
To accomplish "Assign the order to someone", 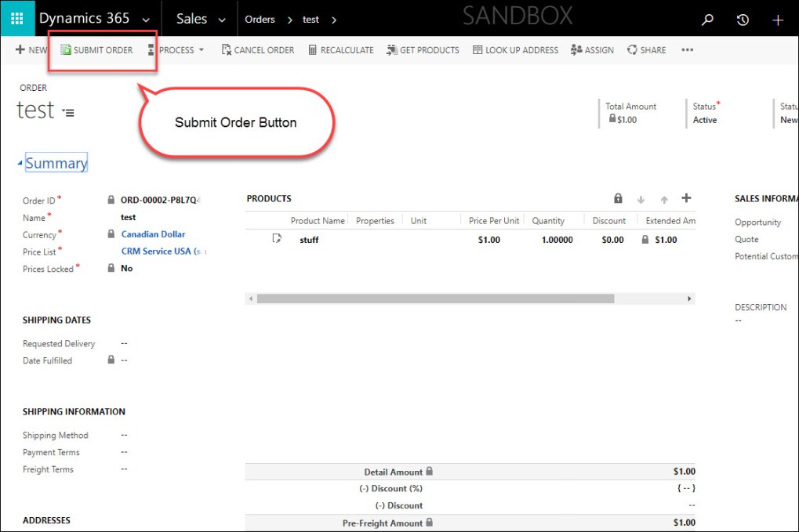I will 591,49.
